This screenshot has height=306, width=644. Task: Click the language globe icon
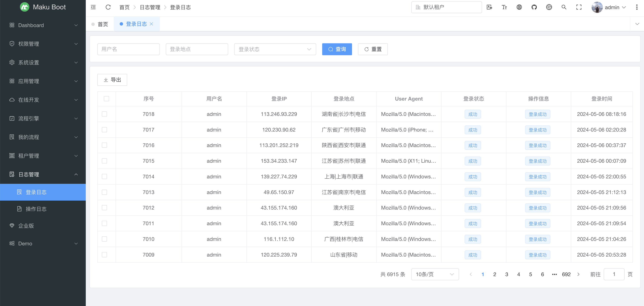pyautogui.click(x=519, y=7)
